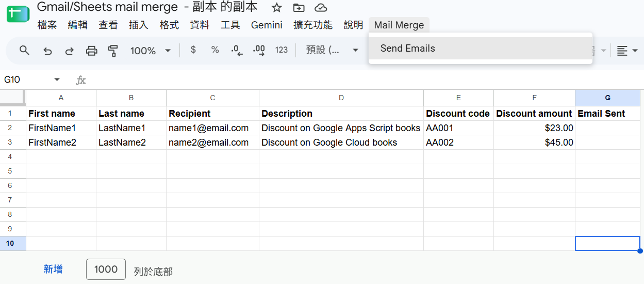Open the 格式 menu
This screenshot has width=644, height=284.
point(169,25)
